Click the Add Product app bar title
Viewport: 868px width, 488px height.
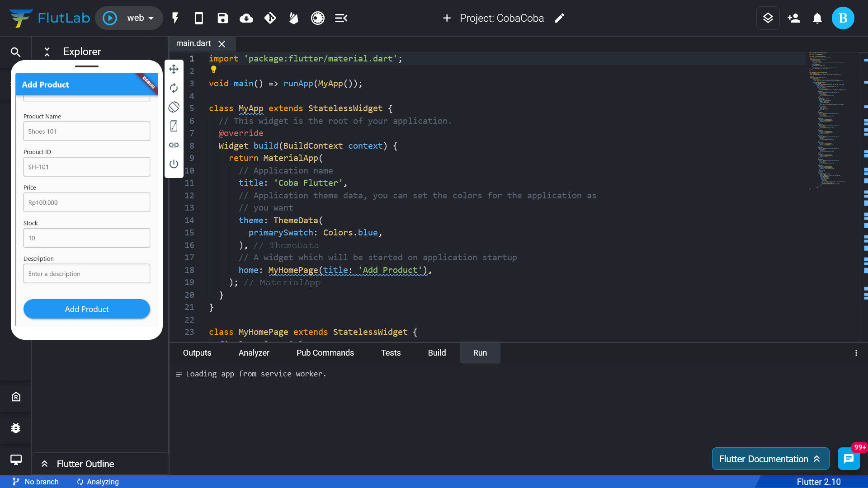45,84
